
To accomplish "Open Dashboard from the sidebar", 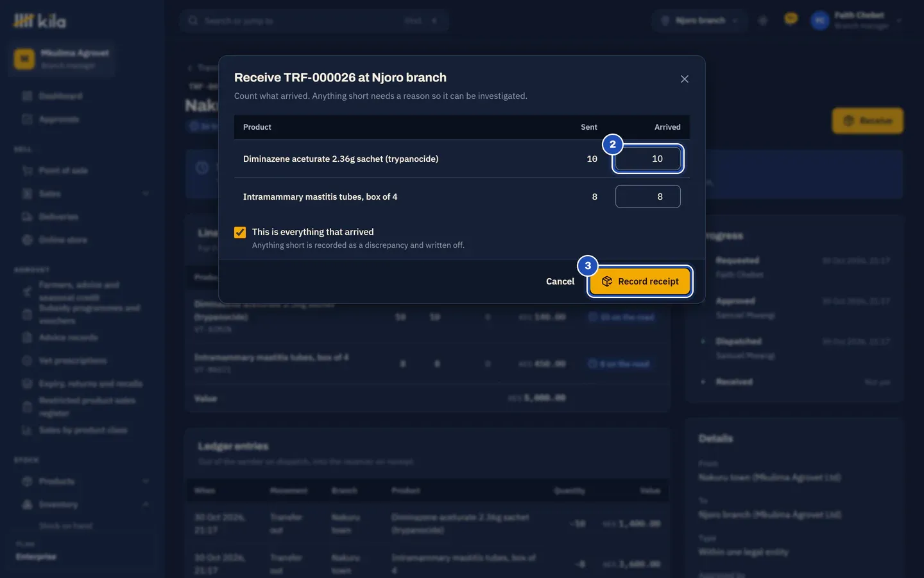I will tap(60, 96).
